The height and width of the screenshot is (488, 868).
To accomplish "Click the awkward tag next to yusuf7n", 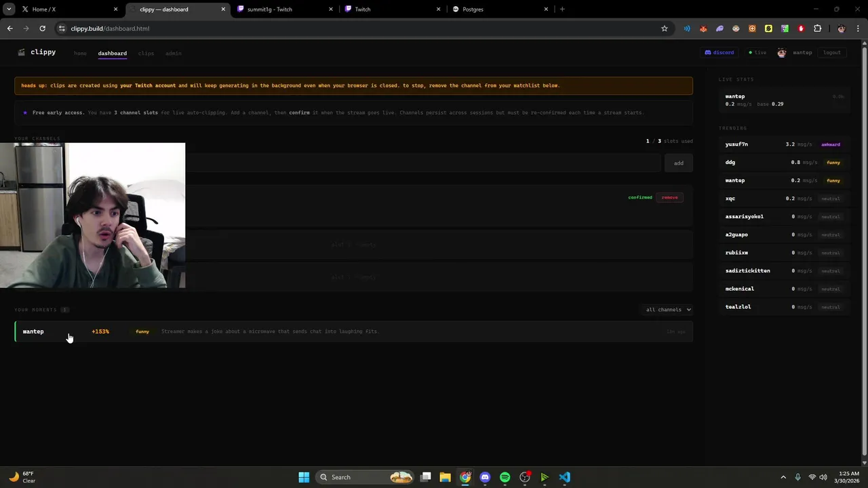I will coord(831,144).
